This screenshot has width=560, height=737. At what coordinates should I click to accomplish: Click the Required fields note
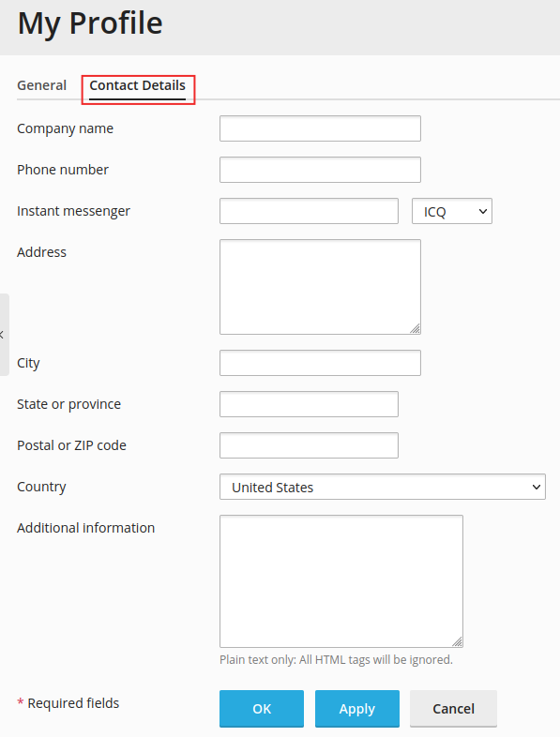pyautogui.click(x=68, y=703)
